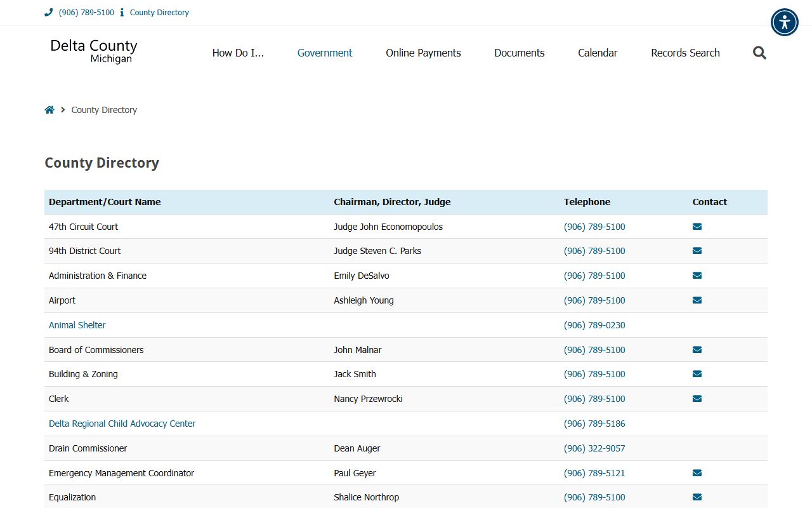Click the Airport phone number
Image resolution: width=812 pixels, height=508 pixels.
[594, 300]
